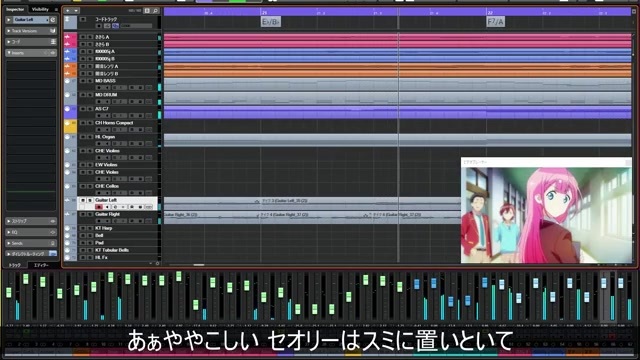Mute the MO DRUM track

pyautogui.click(x=83, y=95)
